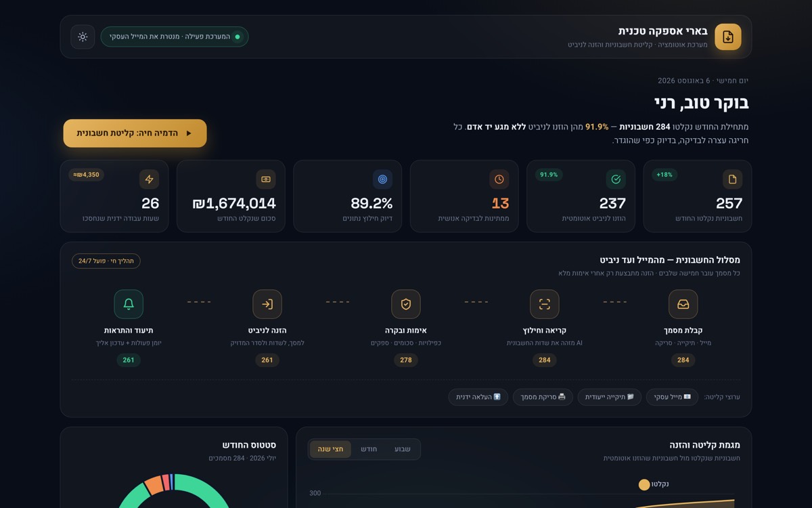Click the scan icon for קריאה וחילוץ
The image size is (812, 508).
545,304
